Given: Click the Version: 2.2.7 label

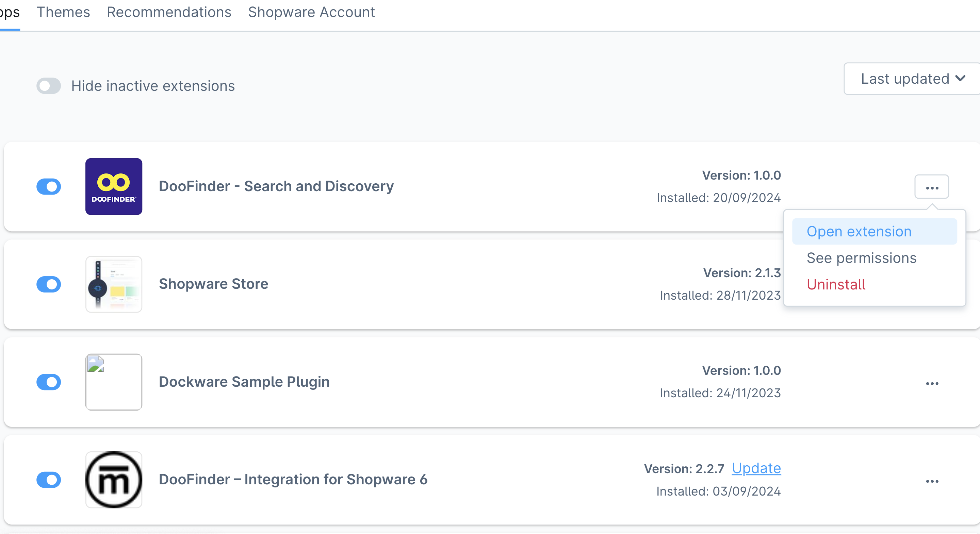Looking at the screenshot, I should pyautogui.click(x=684, y=469).
